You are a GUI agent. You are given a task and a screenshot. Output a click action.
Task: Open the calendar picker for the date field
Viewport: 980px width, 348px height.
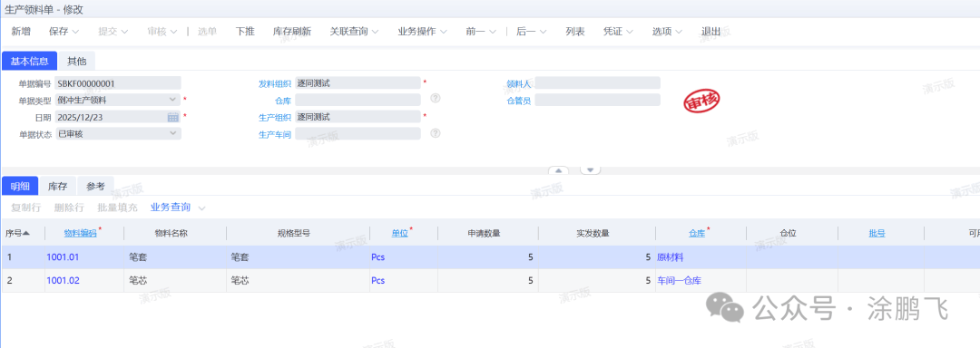pyautogui.click(x=173, y=117)
